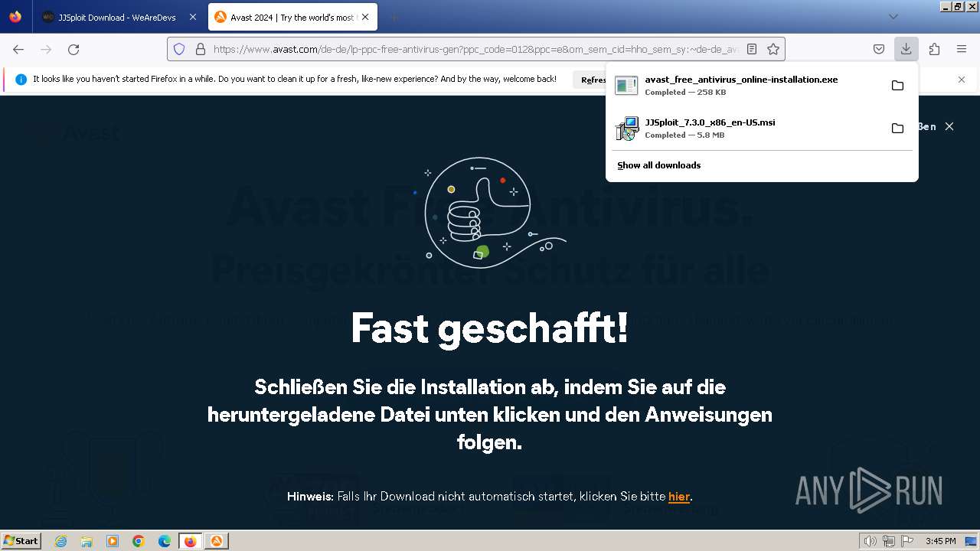The width and height of the screenshot is (980, 551).
Task: Bookmark this page with the star icon
Action: (x=773, y=49)
